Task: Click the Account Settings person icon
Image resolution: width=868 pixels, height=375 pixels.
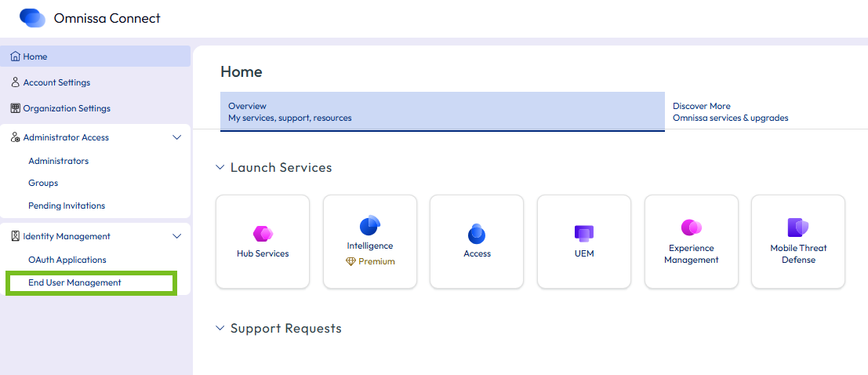Action: tap(16, 82)
